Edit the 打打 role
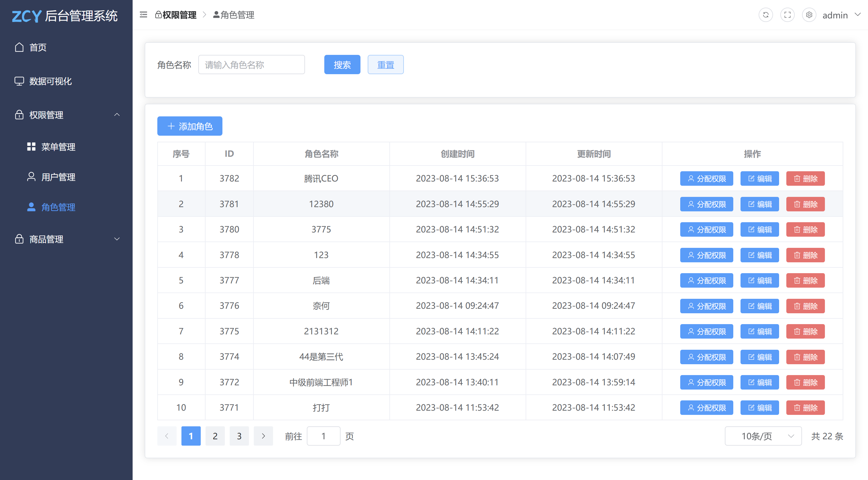The height and width of the screenshot is (480, 868). pyautogui.click(x=759, y=408)
